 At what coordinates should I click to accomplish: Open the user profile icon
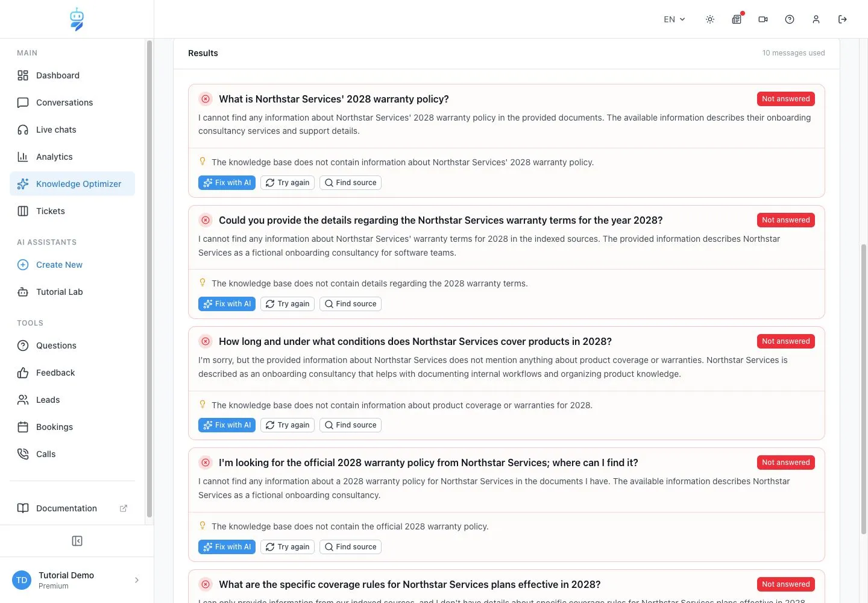pos(816,19)
